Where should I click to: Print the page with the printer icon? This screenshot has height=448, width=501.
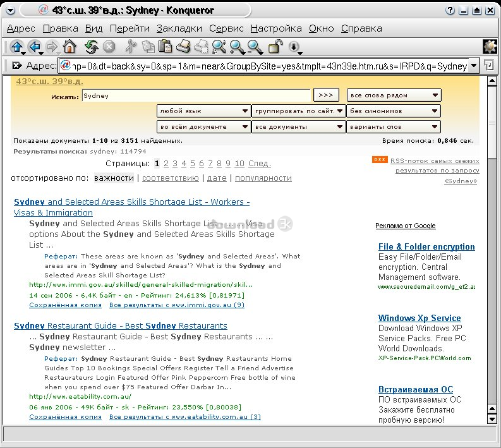pyautogui.click(x=183, y=47)
